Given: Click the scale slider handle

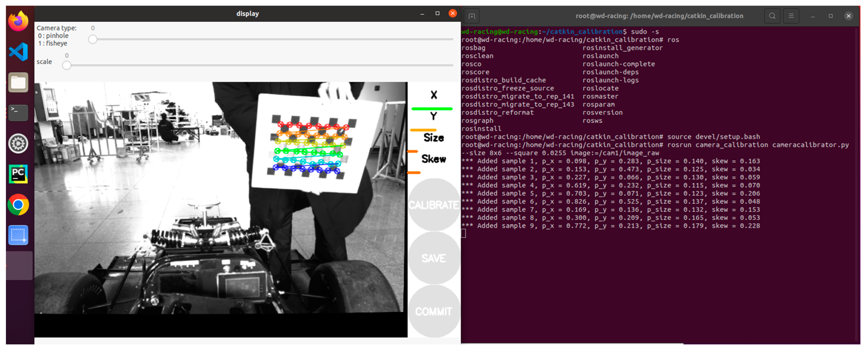Looking at the screenshot, I should [67, 65].
